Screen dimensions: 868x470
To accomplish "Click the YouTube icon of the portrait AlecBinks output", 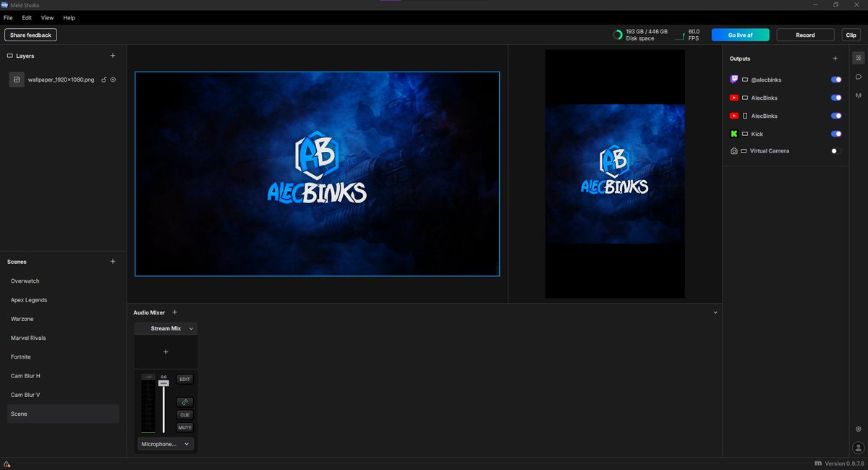I will point(734,116).
